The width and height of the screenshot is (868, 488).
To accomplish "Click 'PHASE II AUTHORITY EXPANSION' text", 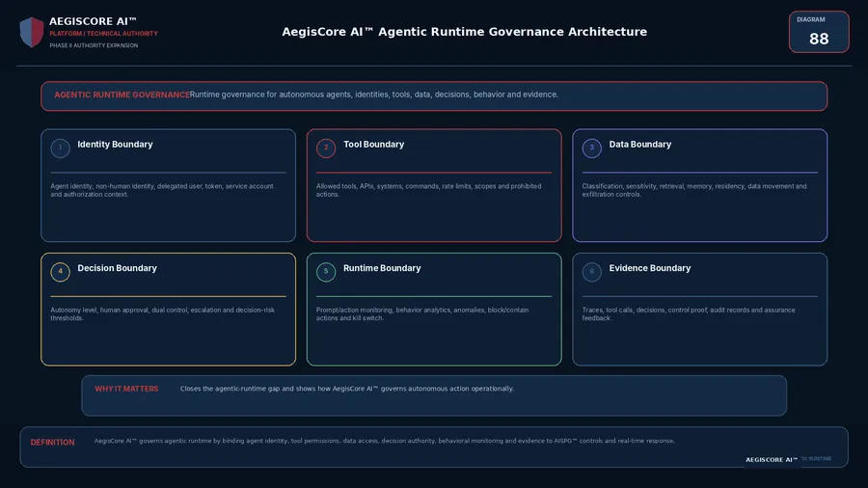I will pos(94,46).
